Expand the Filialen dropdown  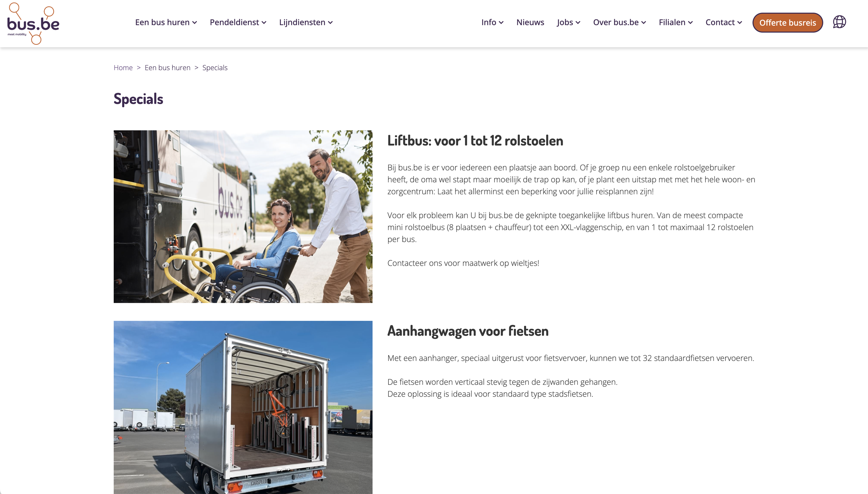click(676, 23)
